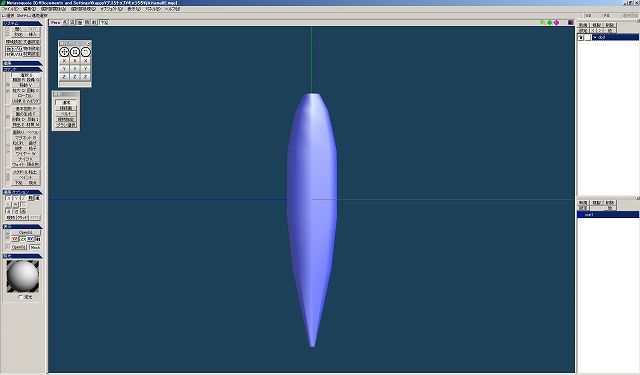640x375 pixels.
Task: Click the 新規 button in the object panel
Action: coord(583,25)
